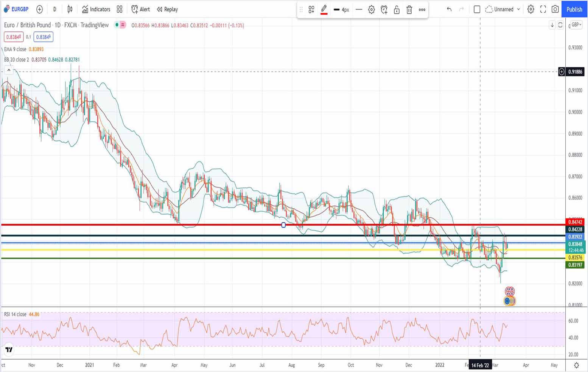
Task: Open the red line color picker pencil
Action: pos(324,10)
